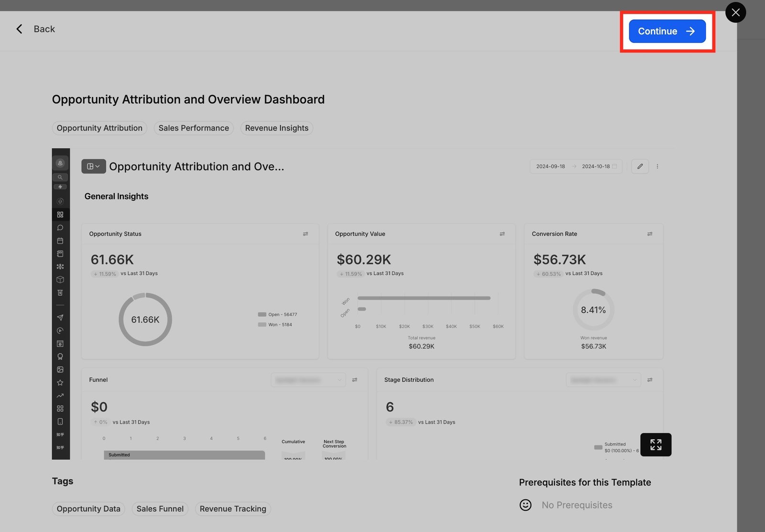
Task: Open the three-dot more options menu
Action: click(657, 166)
